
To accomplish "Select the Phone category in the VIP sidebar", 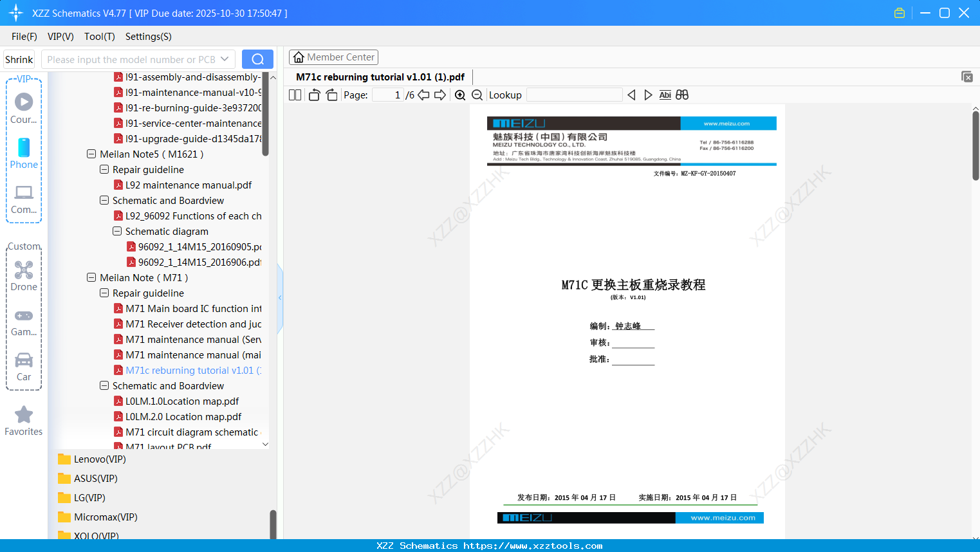I will (24, 154).
